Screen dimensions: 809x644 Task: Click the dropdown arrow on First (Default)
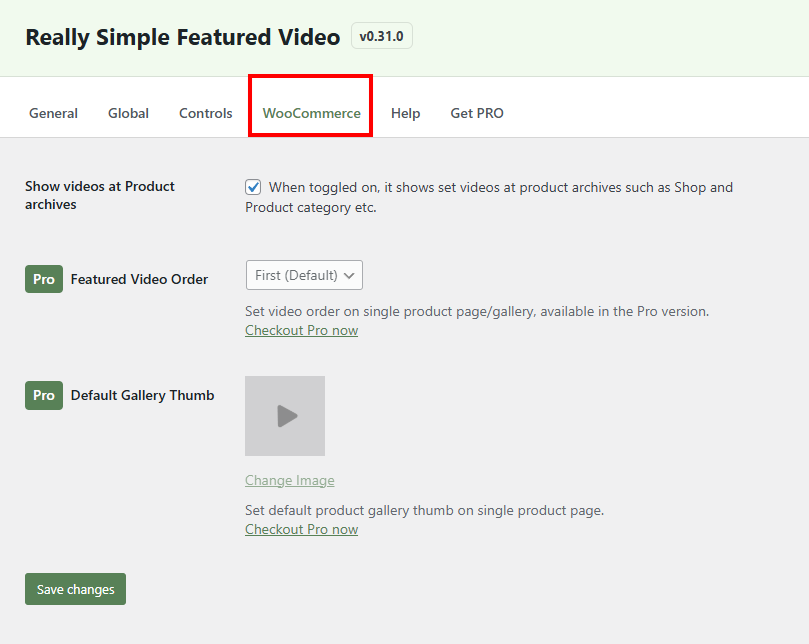click(x=351, y=275)
